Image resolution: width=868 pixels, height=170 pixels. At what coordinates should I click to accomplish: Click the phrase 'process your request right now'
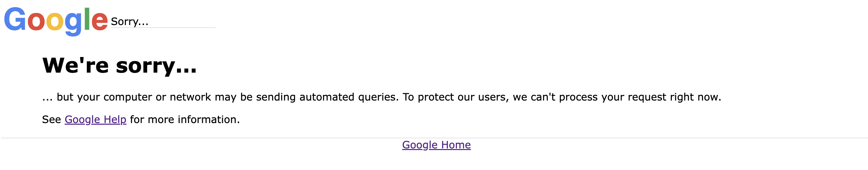(640, 97)
